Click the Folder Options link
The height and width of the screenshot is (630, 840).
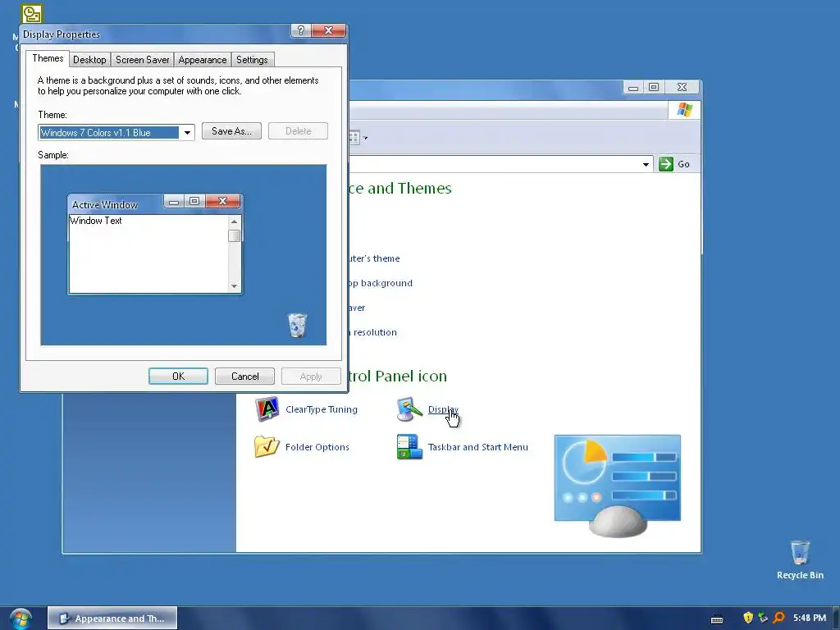tap(317, 447)
